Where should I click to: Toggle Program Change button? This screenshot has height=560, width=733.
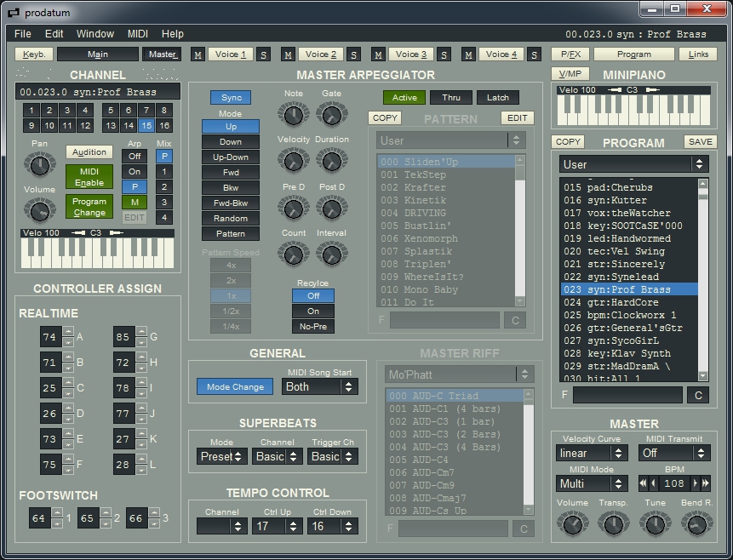[x=89, y=207]
